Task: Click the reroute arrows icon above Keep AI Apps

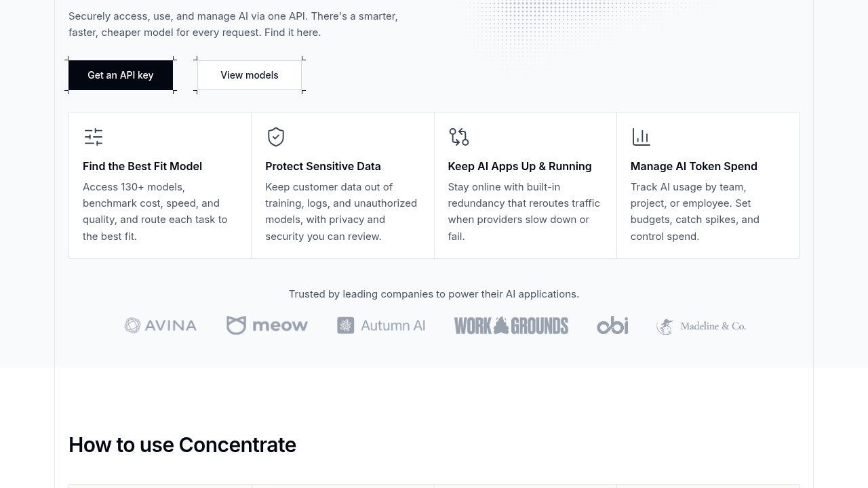Action: coord(458,137)
